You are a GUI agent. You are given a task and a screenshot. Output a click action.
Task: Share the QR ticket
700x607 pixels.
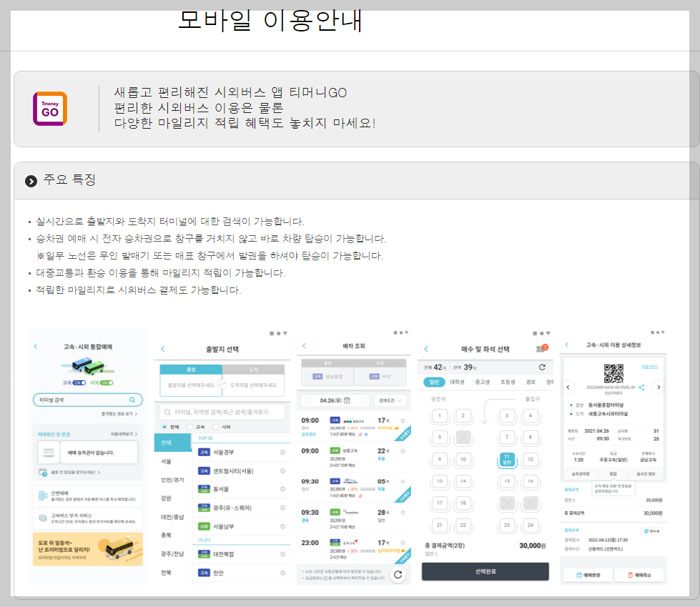click(x=641, y=387)
